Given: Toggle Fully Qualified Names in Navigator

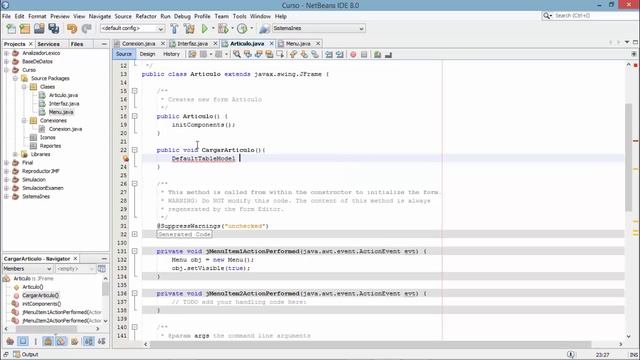Looking at the screenshot, I should [75, 341].
